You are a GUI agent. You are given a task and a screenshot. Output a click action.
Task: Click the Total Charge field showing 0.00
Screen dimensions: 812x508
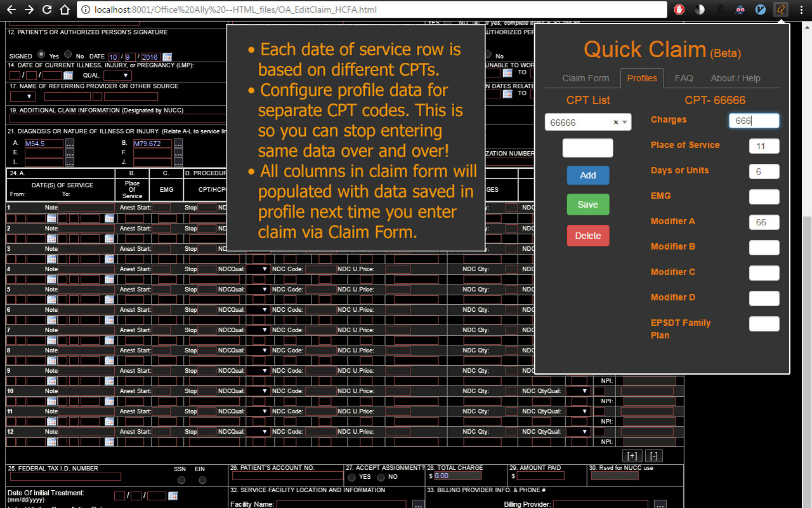[458, 476]
